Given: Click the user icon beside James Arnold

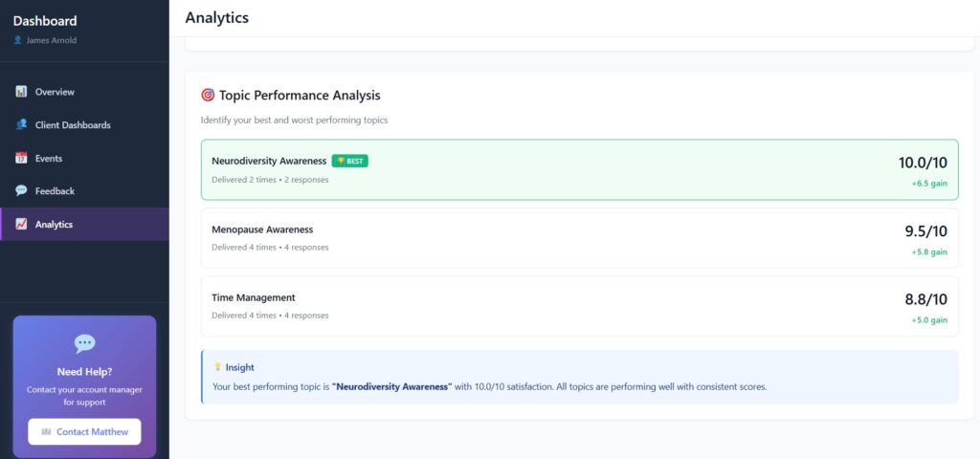Looking at the screenshot, I should [17, 40].
